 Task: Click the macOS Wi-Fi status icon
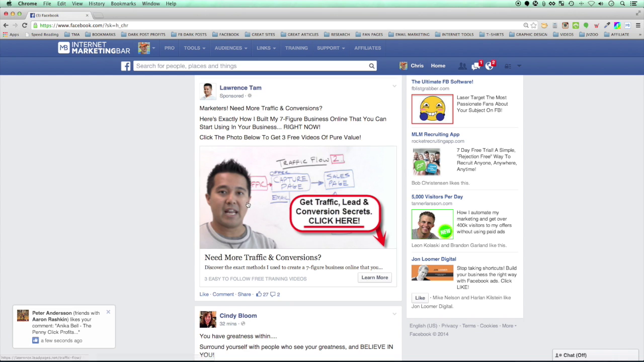point(591,4)
